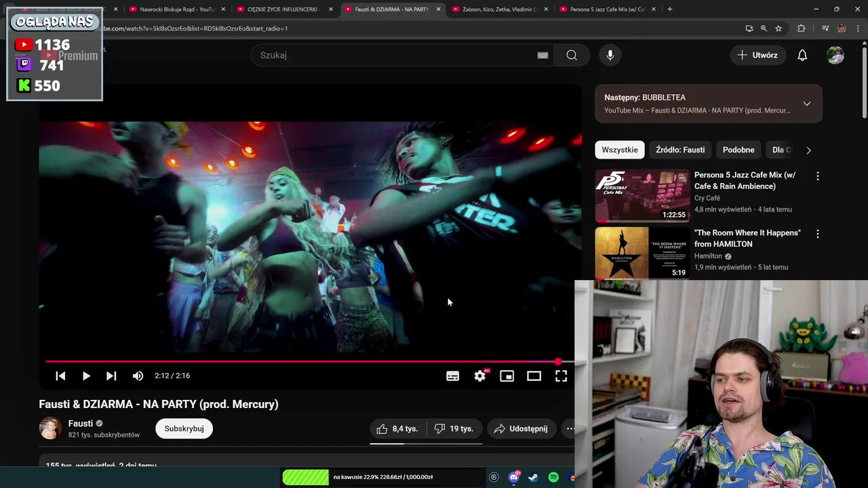This screenshot has width=868, height=488.
Task: Open options for Persona 5 Jazz Cafe Mix
Action: pos(818,176)
